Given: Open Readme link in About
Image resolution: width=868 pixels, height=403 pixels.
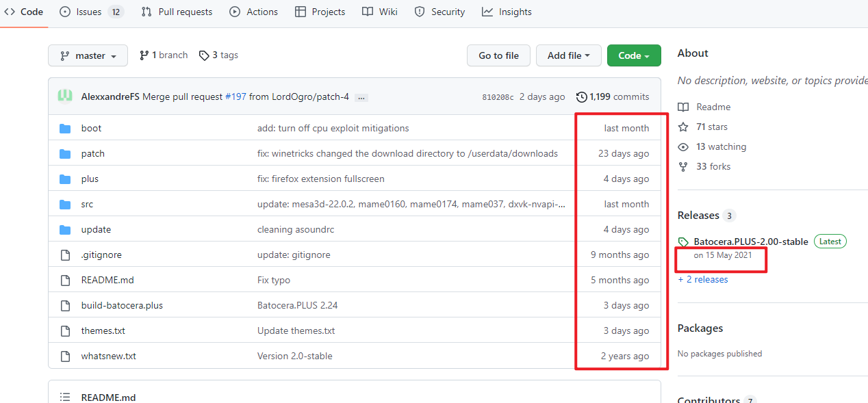Looking at the screenshot, I should (704, 107).
